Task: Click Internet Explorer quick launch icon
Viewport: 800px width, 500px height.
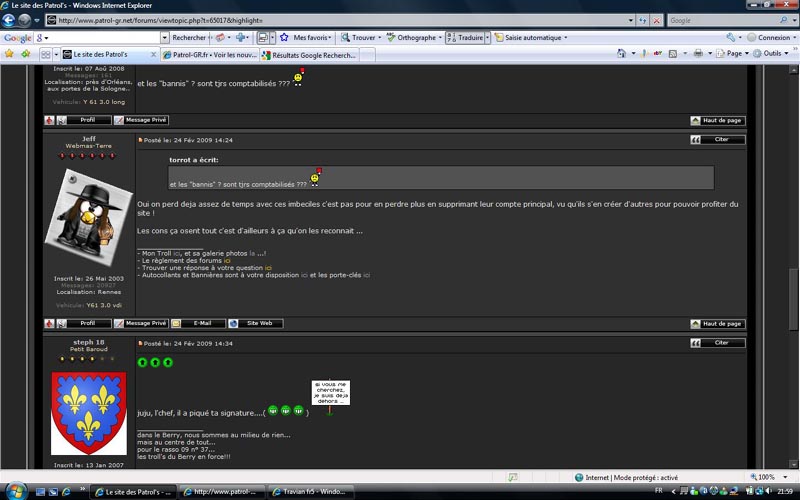Action: tap(66, 492)
